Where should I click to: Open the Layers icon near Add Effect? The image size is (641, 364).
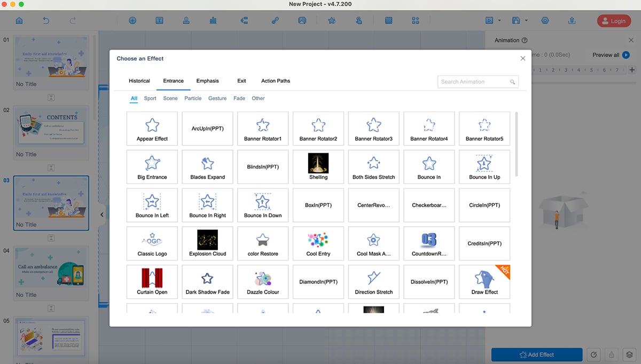coord(630,354)
